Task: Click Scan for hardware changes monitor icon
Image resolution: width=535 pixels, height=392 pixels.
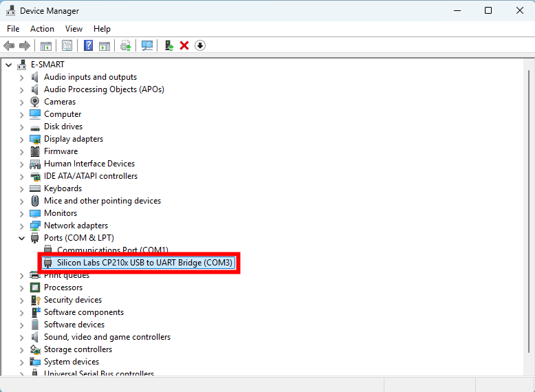Action: click(x=147, y=45)
